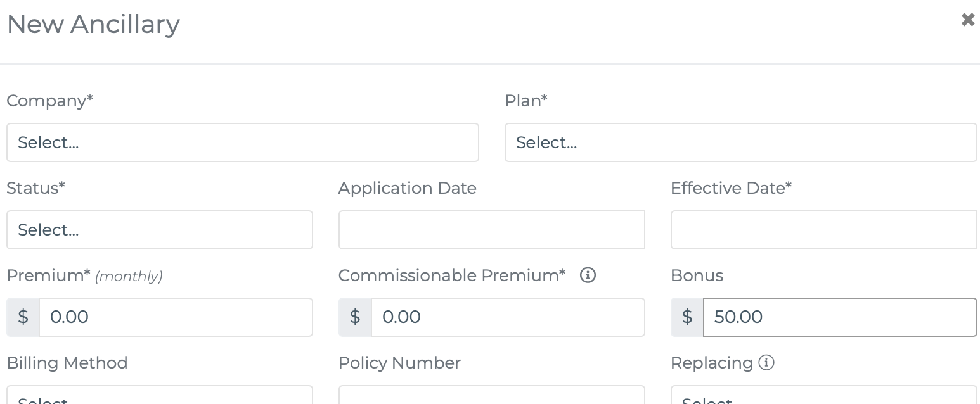
Task: Click the Commissionable Premium info icon
Action: pos(588,275)
